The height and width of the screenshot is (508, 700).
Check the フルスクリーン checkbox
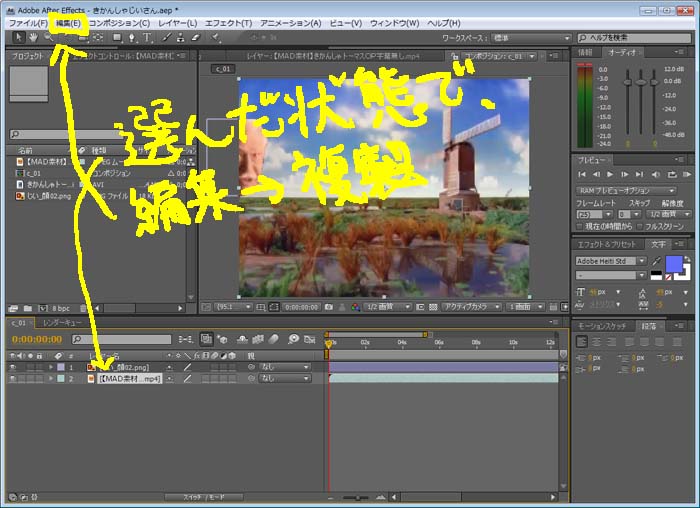point(640,227)
